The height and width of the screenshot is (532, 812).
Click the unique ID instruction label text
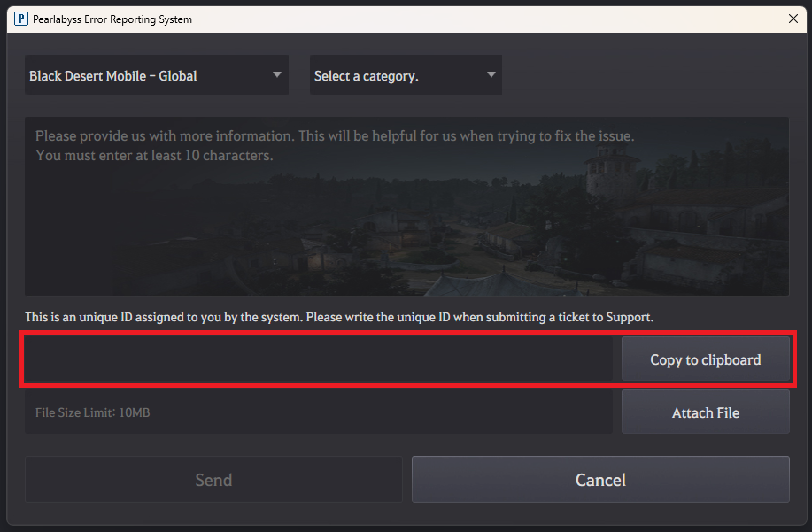click(x=338, y=317)
